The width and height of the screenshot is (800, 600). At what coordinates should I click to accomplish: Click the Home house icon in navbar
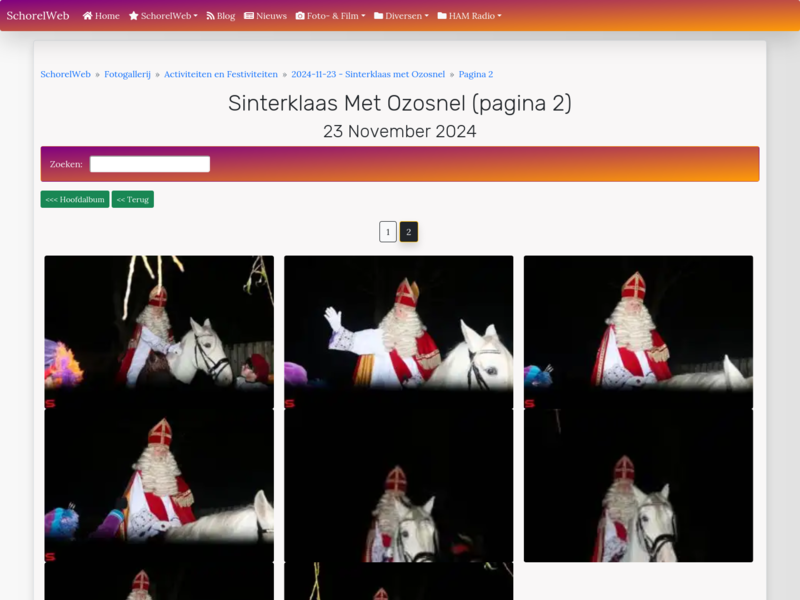(x=87, y=16)
